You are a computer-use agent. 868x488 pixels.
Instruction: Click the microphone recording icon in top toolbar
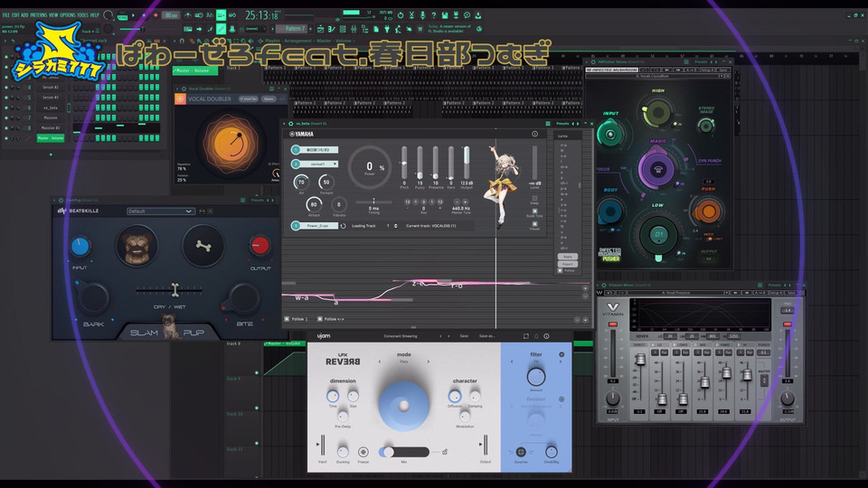[x=422, y=15]
